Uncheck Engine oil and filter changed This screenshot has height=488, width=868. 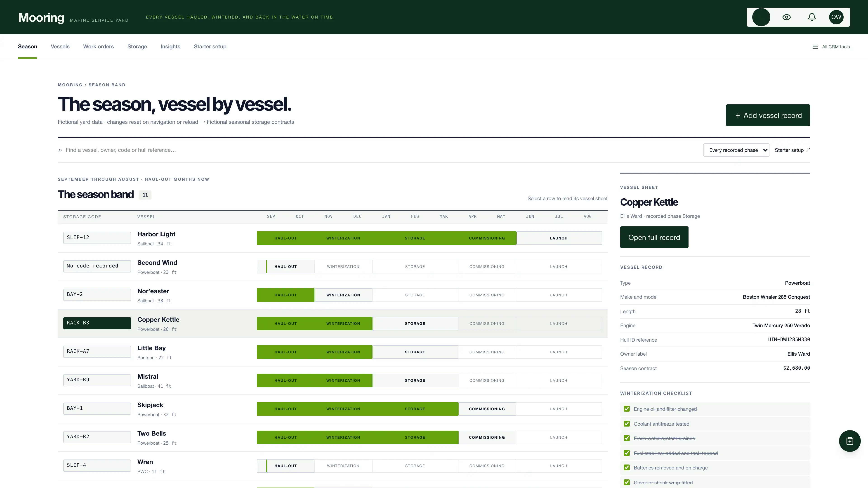pyautogui.click(x=627, y=409)
